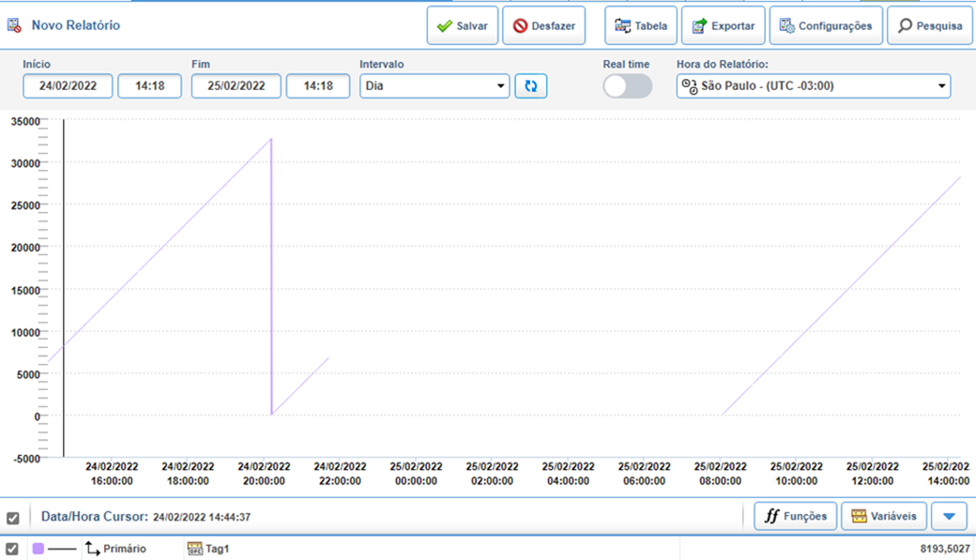Click the -5000 y-axis label
This screenshot has width=976, height=560.
click(27, 459)
